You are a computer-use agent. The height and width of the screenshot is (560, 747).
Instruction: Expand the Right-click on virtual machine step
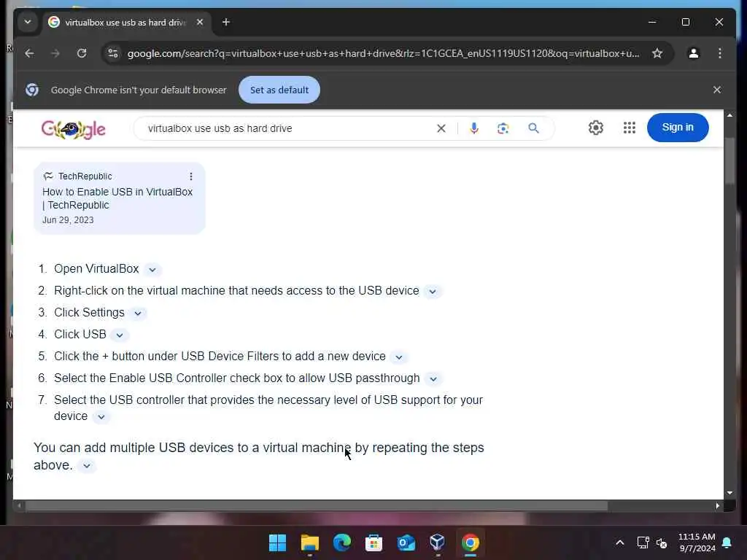point(433,292)
